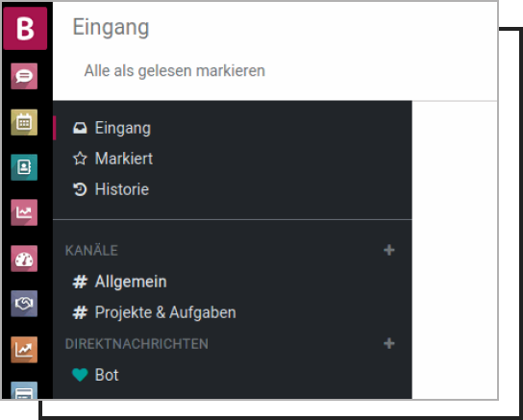The width and height of the screenshot is (523, 420).
Task: Click the Kanäle section header
Action: coord(91,250)
